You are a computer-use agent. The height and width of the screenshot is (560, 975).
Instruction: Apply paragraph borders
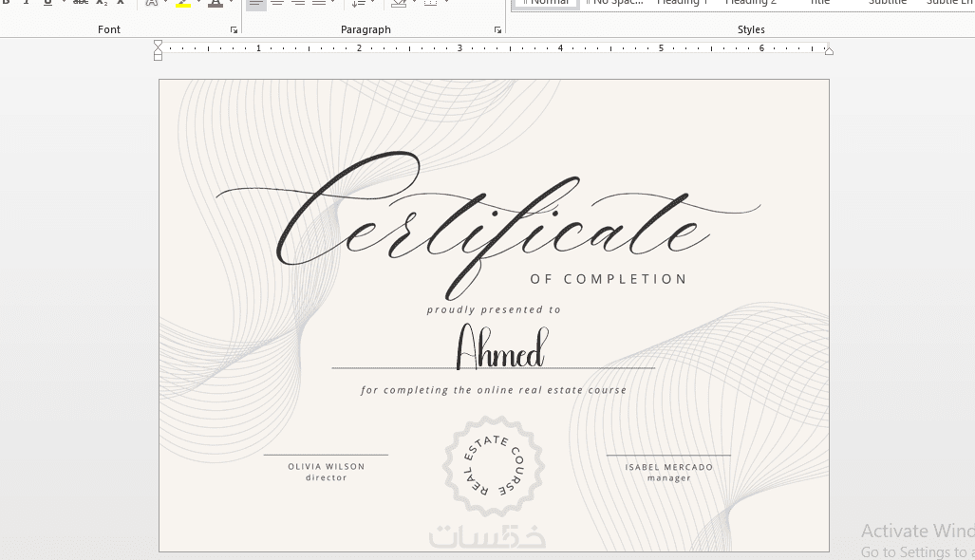click(x=430, y=4)
